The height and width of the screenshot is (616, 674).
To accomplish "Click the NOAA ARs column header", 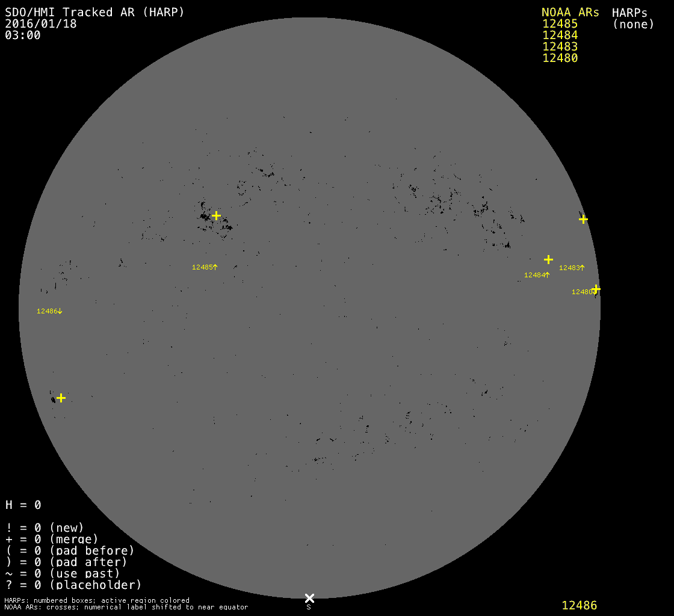I will tap(570, 13).
